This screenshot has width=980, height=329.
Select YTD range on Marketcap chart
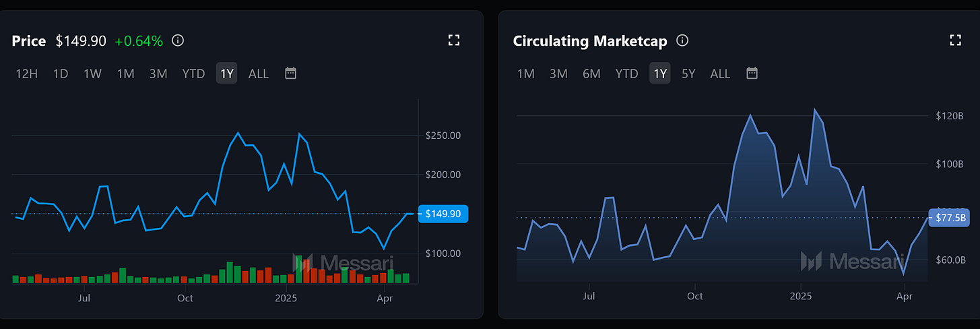coord(626,73)
